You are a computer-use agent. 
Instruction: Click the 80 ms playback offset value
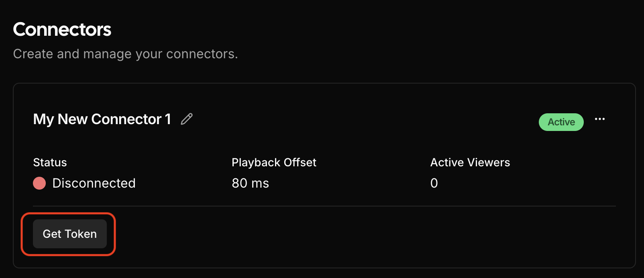point(250,183)
